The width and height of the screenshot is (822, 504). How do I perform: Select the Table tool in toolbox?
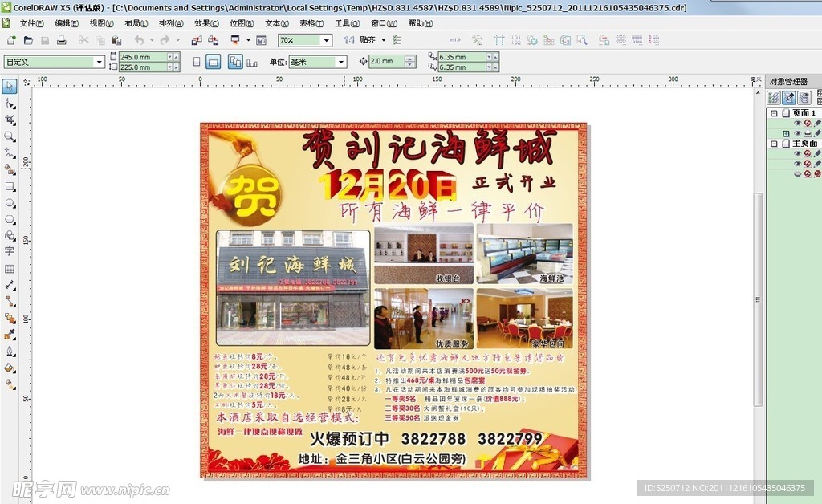pos(10,268)
